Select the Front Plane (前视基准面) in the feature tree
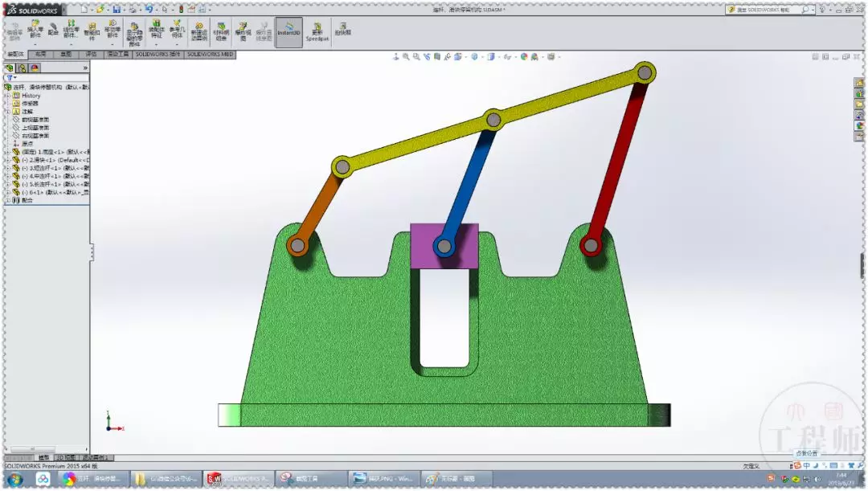The width and height of the screenshot is (868, 491). pos(35,120)
